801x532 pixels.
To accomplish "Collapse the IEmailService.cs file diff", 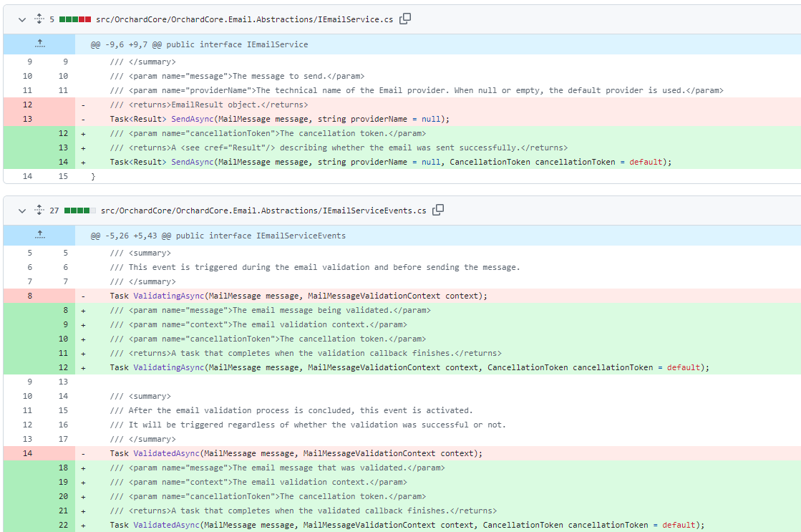I will click(22, 19).
